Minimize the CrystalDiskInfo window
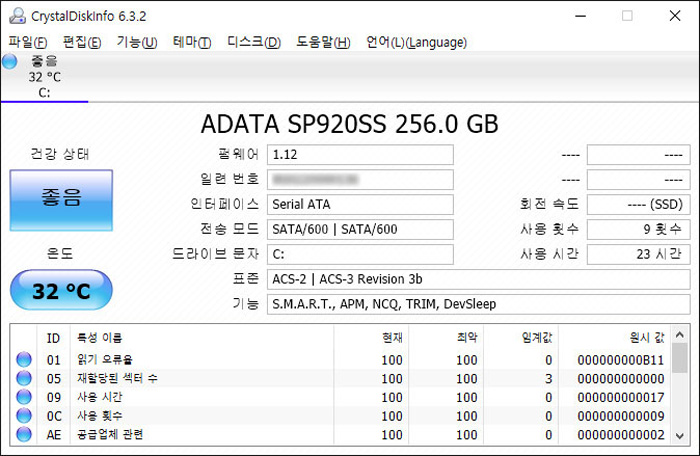This screenshot has width=700, height=456. [580, 16]
